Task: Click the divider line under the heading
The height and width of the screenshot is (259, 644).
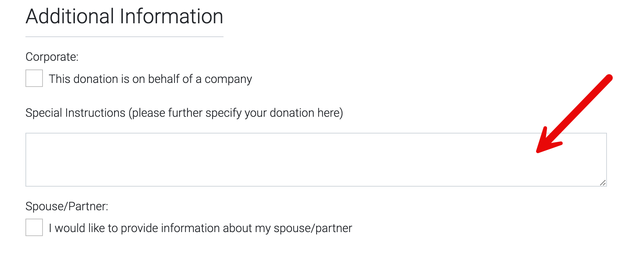Action: [x=124, y=37]
